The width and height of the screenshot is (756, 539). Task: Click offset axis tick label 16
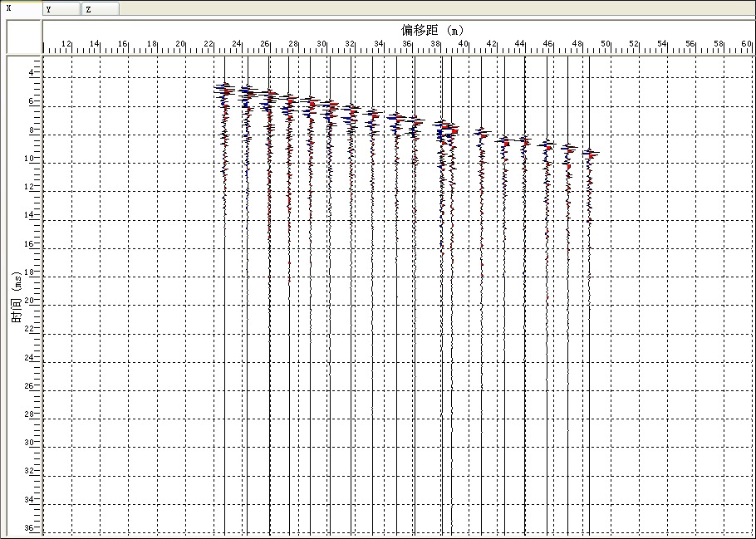[123, 44]
